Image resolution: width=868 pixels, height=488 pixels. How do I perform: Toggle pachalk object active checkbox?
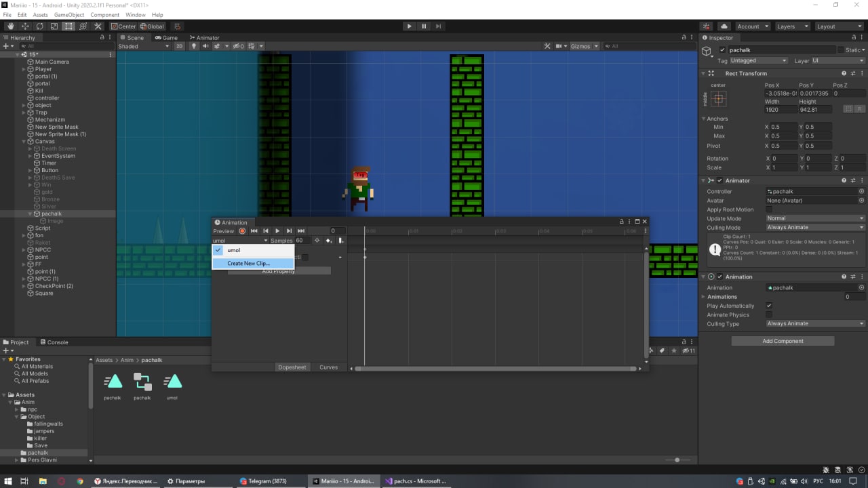click(722, 50)
